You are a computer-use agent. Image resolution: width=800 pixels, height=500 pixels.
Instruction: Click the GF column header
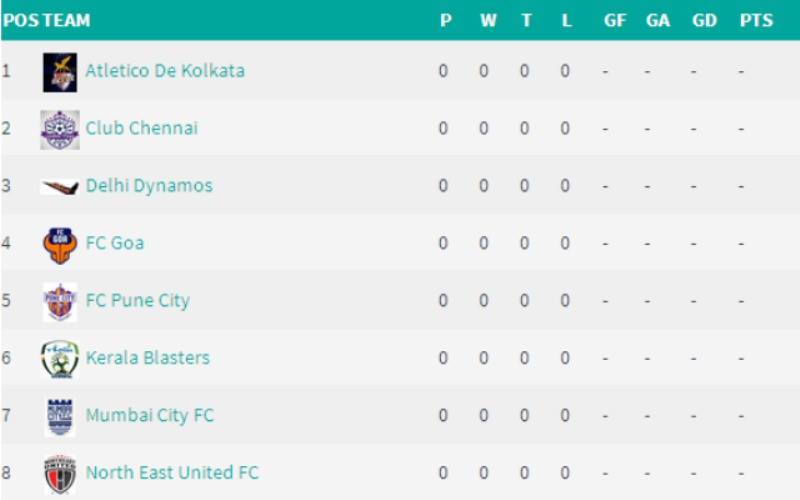point(615,20)
